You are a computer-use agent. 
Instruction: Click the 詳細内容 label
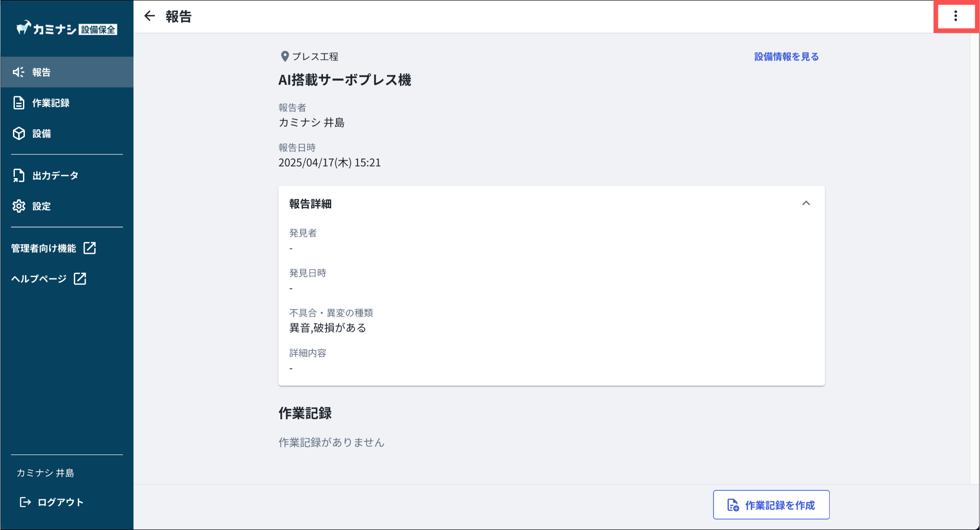click(x=308, y=353)
